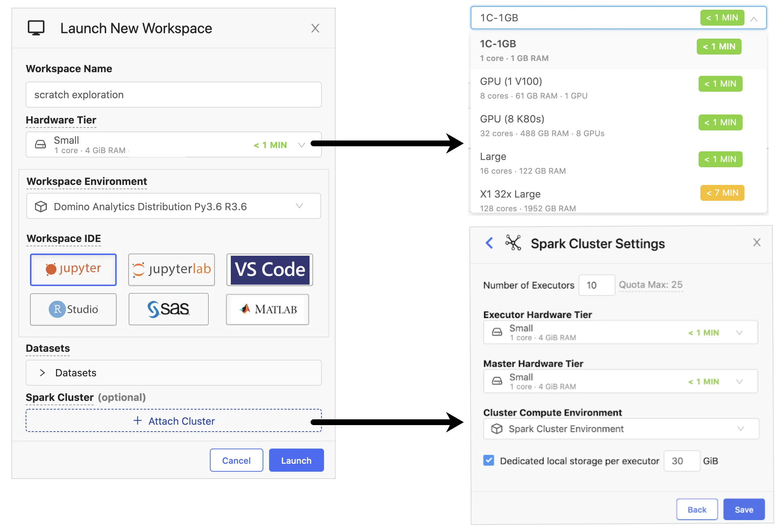Image resolution: width=782 pixels, height=532 pixels.
Task: Select the RStudio IDE tile
Action: 73,309
